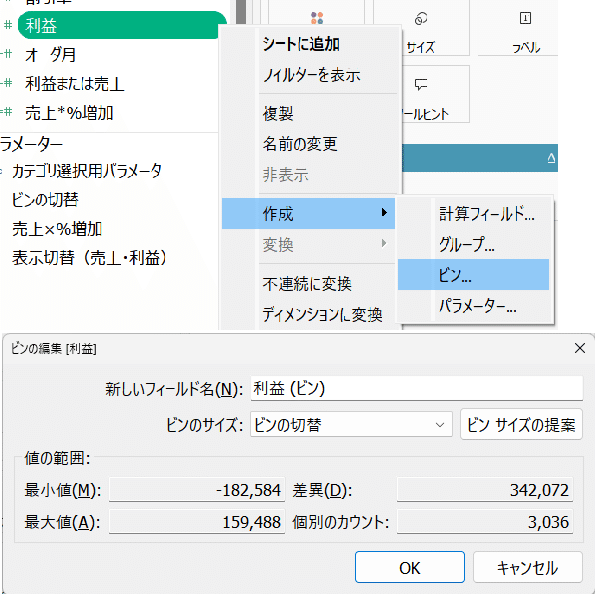Click the calculated type icon beside オーダー月
The width and height of the screenshot is (595, 594).
click(x=7, y=54)
